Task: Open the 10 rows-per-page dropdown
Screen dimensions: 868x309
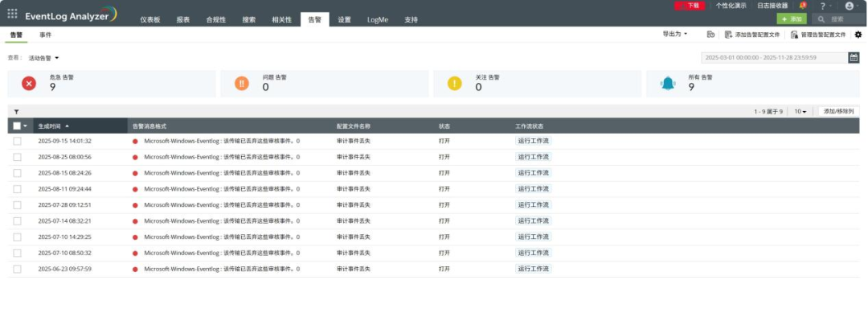Action: 800,111
